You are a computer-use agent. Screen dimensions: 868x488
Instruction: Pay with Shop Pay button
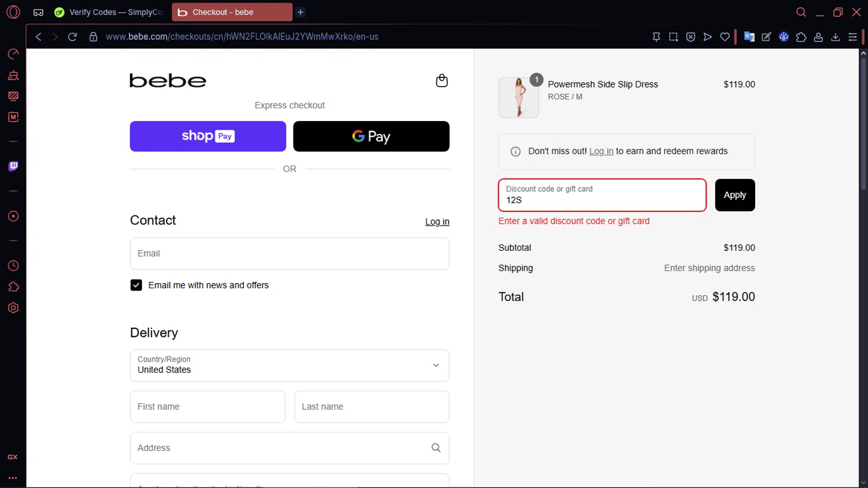coord(208,137)
